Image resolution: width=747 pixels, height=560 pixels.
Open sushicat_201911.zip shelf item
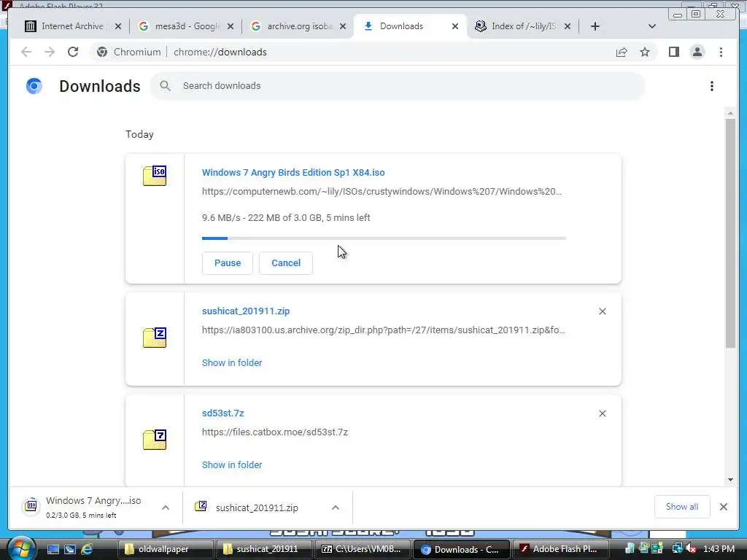pos(258,507)
